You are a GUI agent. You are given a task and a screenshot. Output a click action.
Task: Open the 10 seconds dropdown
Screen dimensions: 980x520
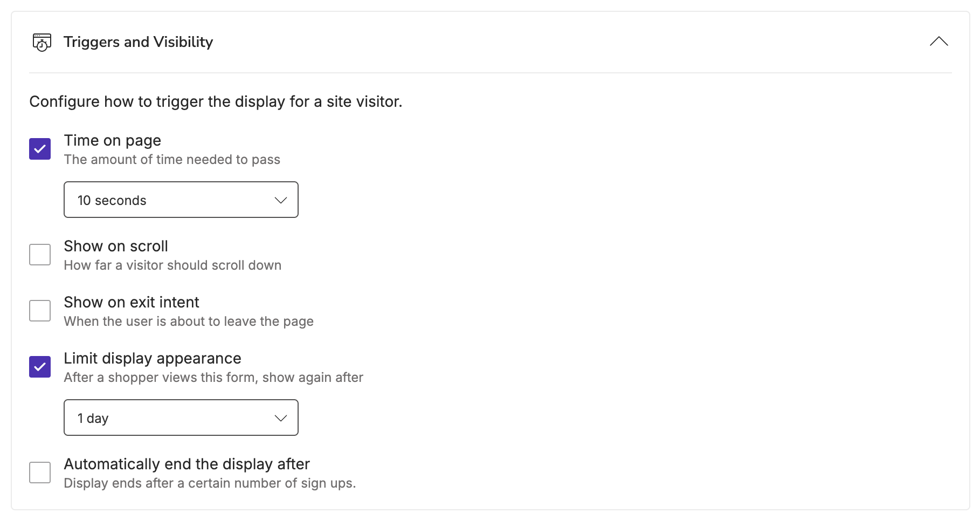click(x=181, y=200)
